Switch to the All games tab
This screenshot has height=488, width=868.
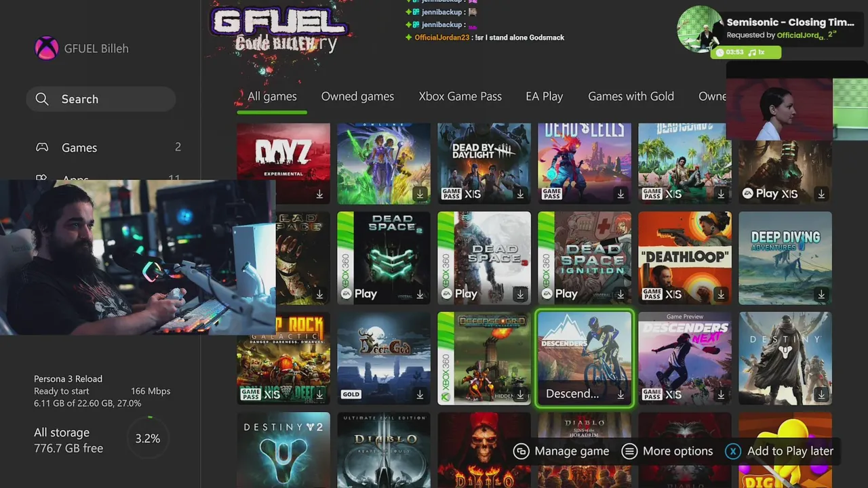click(x=272, y=96)
